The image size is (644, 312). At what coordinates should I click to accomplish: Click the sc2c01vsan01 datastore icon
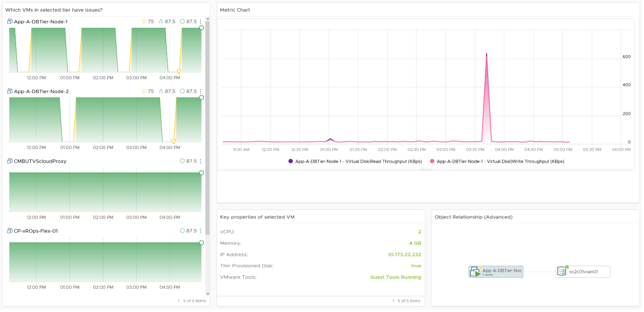coord(562,271)
